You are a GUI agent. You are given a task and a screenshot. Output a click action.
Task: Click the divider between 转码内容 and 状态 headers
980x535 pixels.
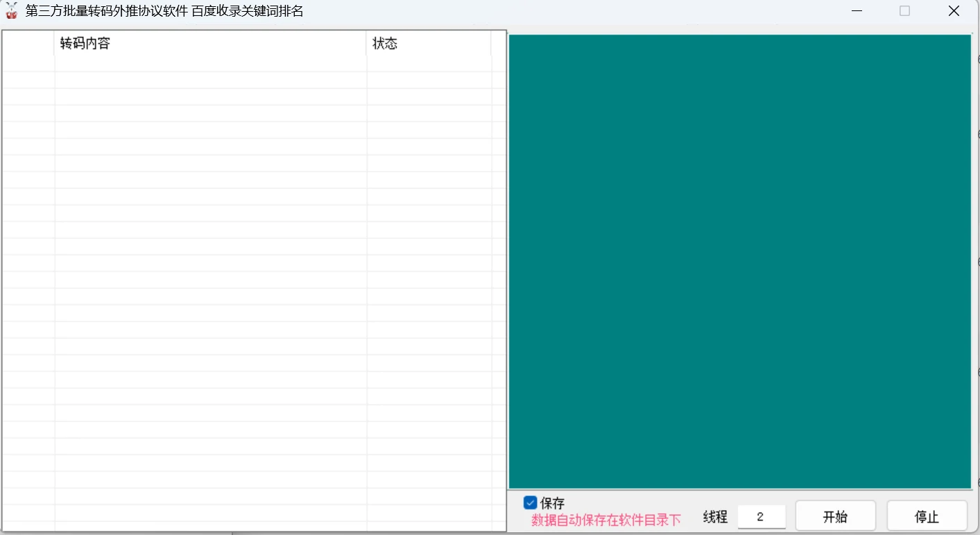[367, 43]
